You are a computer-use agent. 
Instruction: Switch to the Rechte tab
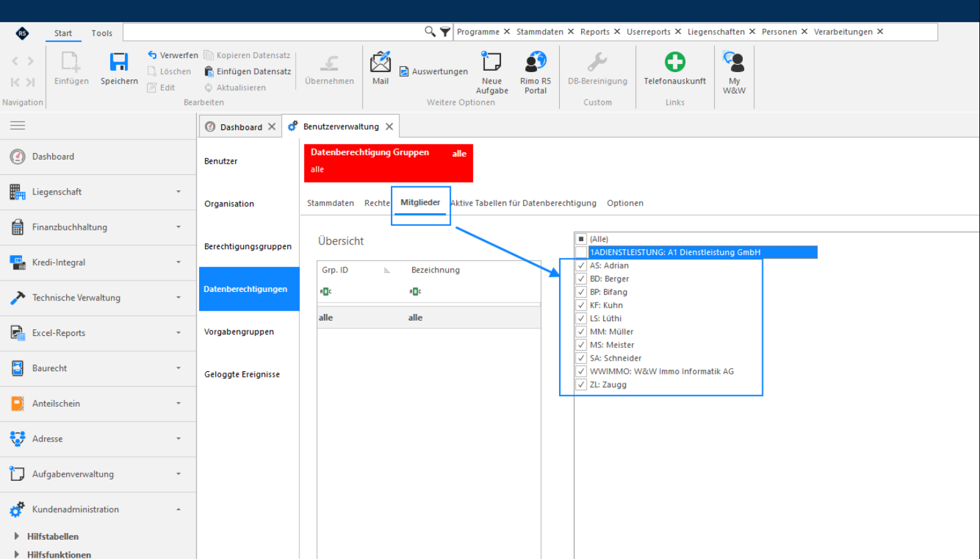pos(377,203)
